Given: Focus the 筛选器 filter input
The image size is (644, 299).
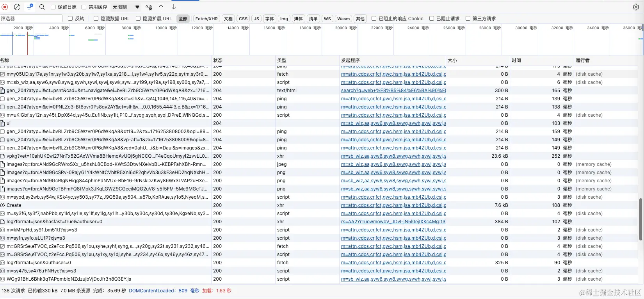Looking at the screenshot, I should (x=31, y=18).
